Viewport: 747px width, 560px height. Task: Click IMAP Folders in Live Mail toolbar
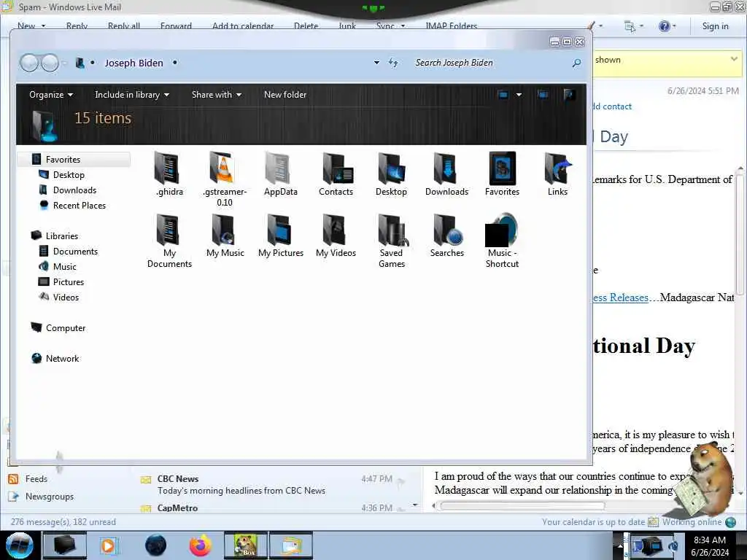(x=451, y=26)
